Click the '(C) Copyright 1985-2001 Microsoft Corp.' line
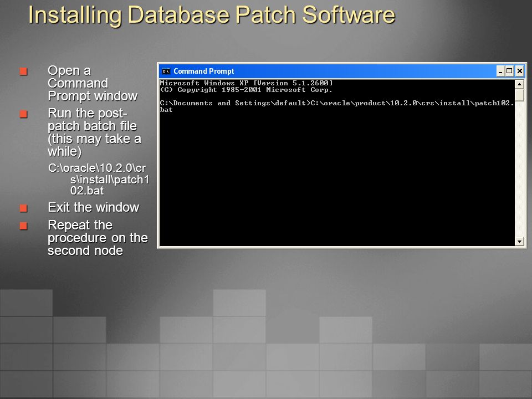The height and width of the screenshot is (399, 532). 246,90
